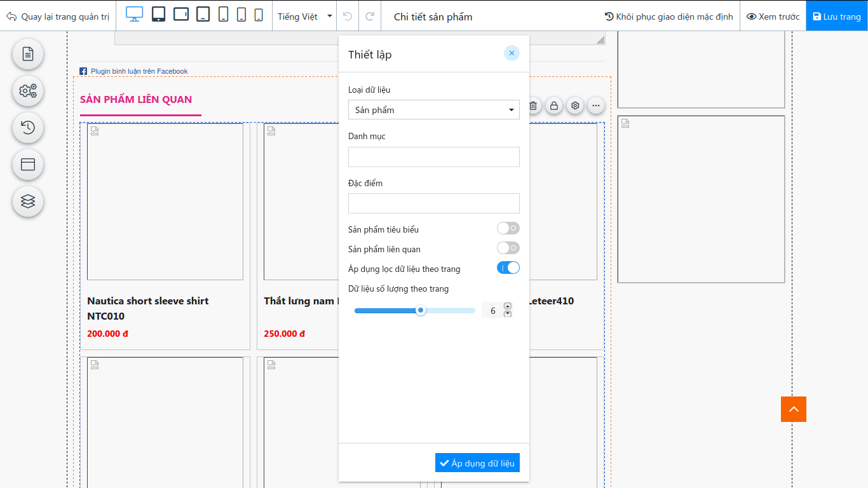This screenshot has width=868, height=488.
Task: Open the Tiếng Việt language dropdown
Action: (x=305, y=17)
